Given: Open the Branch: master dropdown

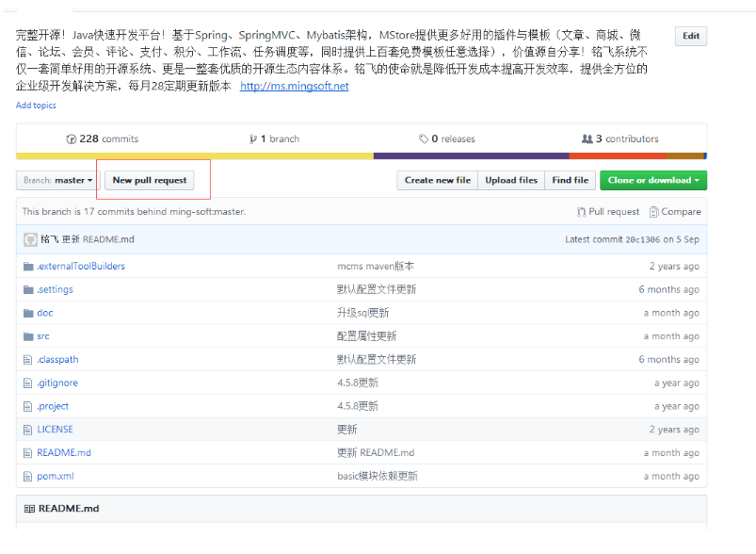Looking at the screenshot, I should [x=58, y=180].
